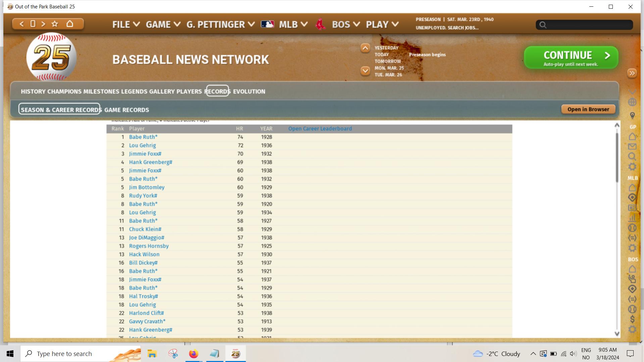This screenshot has height=362, width=644.
Task: Click the records list scrollbar down arrow
Action: click(617, 334)
